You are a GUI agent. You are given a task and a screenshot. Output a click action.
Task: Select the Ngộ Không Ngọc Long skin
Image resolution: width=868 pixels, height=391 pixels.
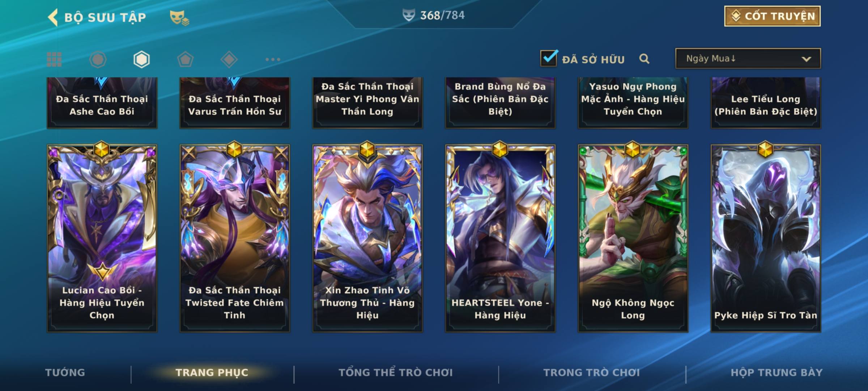point(633,238)
